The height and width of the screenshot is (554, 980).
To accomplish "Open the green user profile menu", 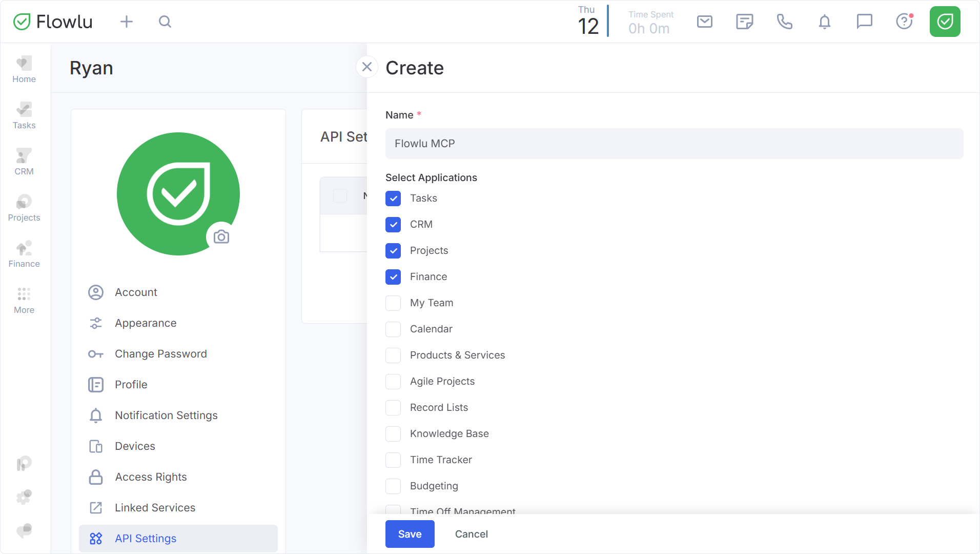I will (x=945, y=22).
